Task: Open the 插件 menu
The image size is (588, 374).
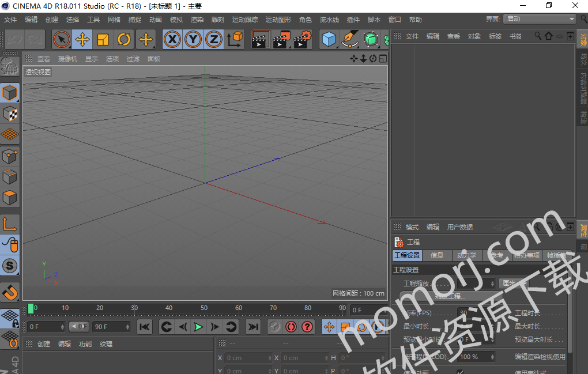Action: click(353, 20)
